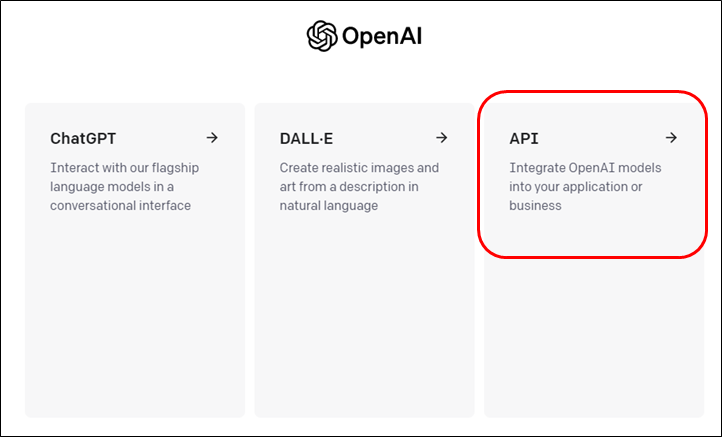Select the OpenAI wordmark text
The height and width of the screenshot is (437, 722).
(382, 36)
